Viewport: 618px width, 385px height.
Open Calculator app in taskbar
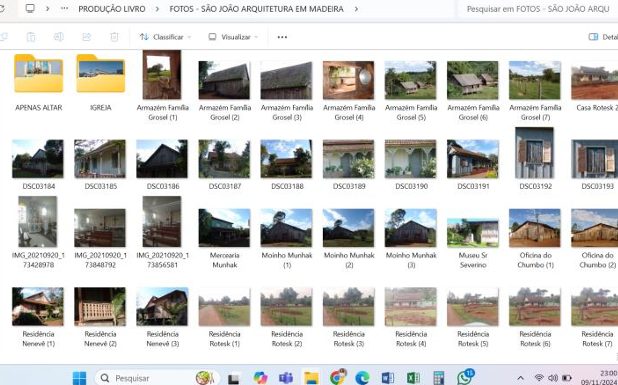click(438, 378)
